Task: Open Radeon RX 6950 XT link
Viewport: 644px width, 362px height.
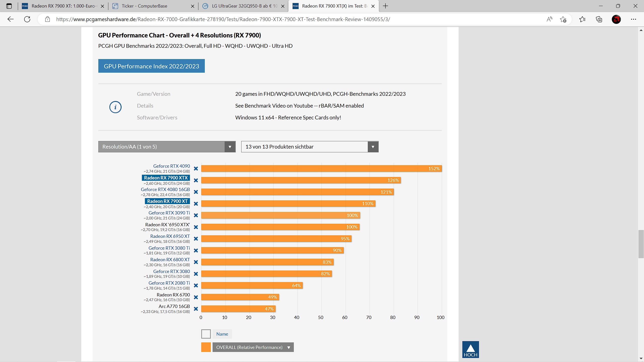Action: pyautogui.click(x=170, y=236)
